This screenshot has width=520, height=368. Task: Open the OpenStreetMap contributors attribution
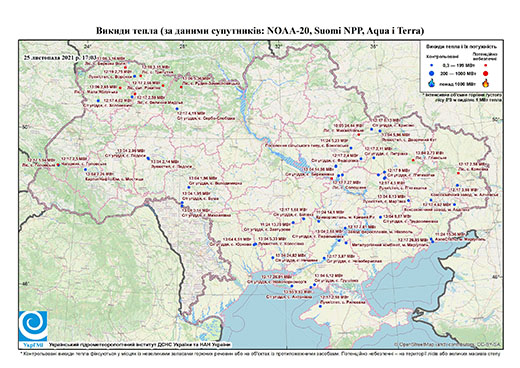pos(448,344)
